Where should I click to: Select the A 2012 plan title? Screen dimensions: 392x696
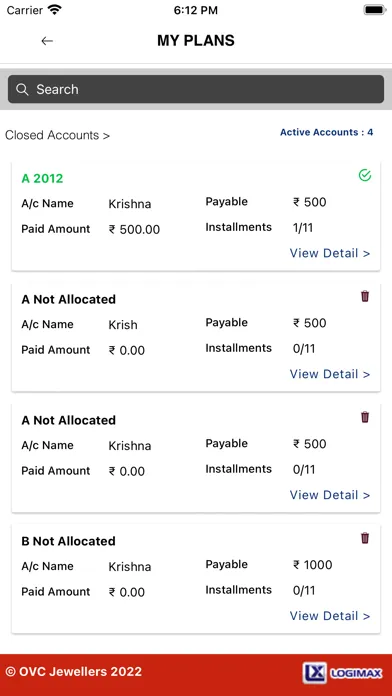42,178
